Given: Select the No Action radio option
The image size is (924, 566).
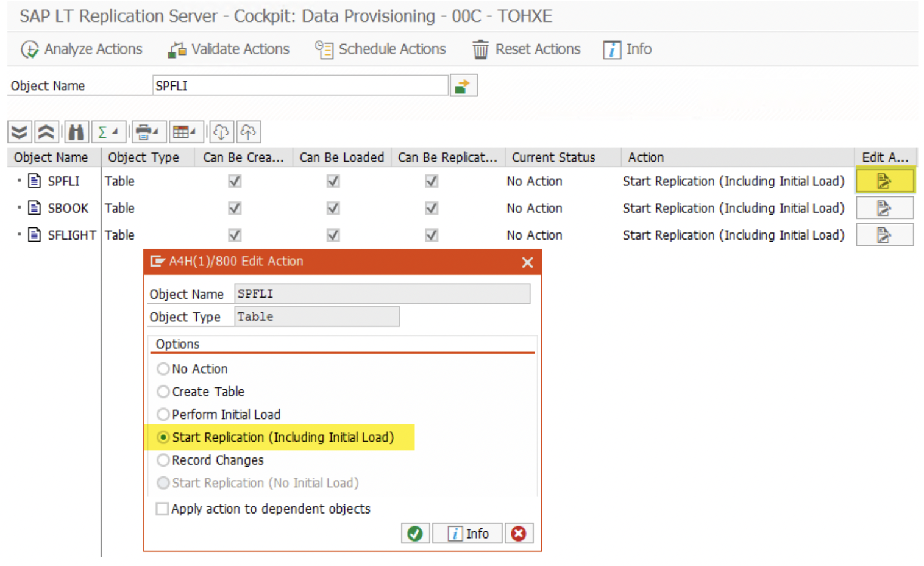Looking at the screenshot, I should pos(163,369).
